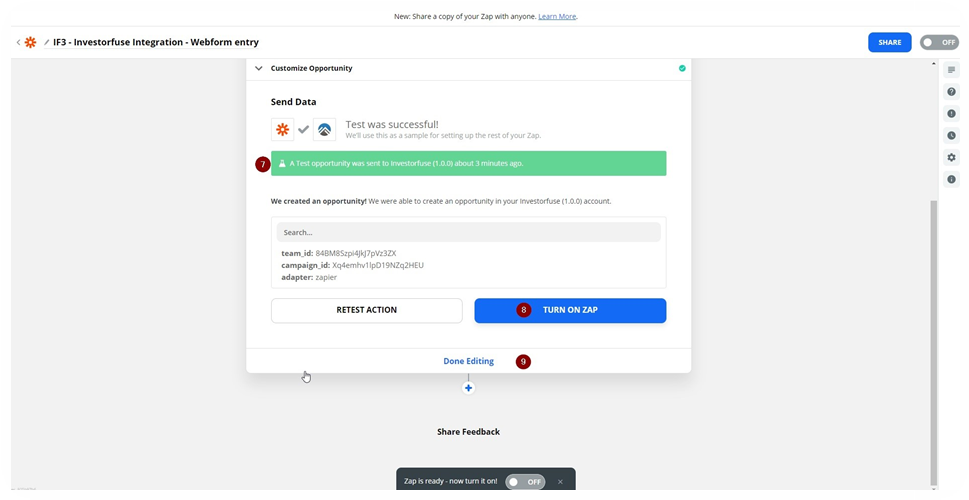Click the vertical scrollbar on the right

(934, 342)
